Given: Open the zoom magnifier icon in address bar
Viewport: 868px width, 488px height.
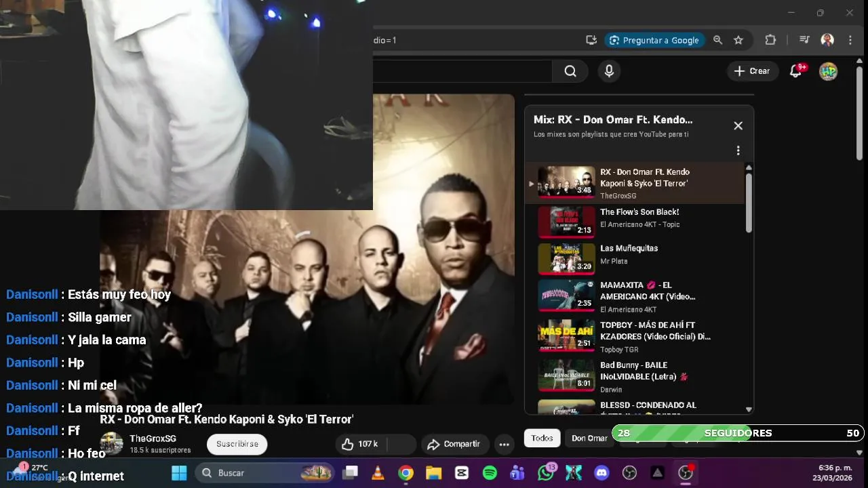Looking at the screenshot, I should coord(717,40).
